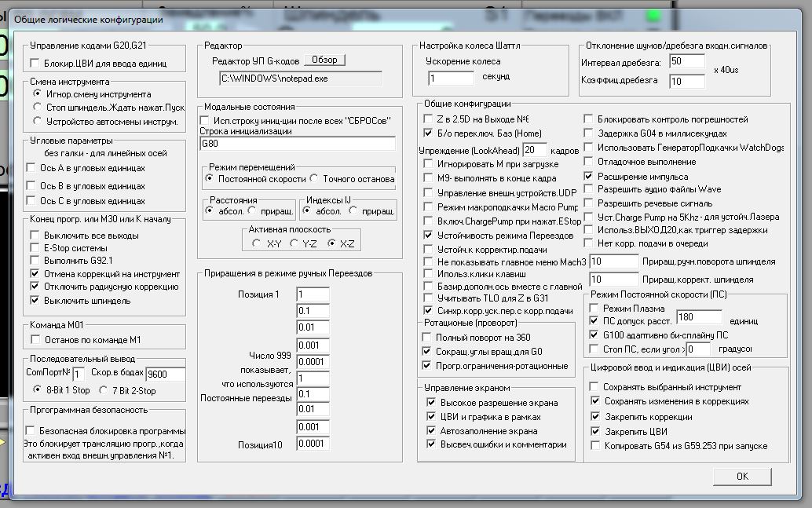The image size is (812, 508).
Task: Choose X-Z active plane
Action: [x=331, y=243]
